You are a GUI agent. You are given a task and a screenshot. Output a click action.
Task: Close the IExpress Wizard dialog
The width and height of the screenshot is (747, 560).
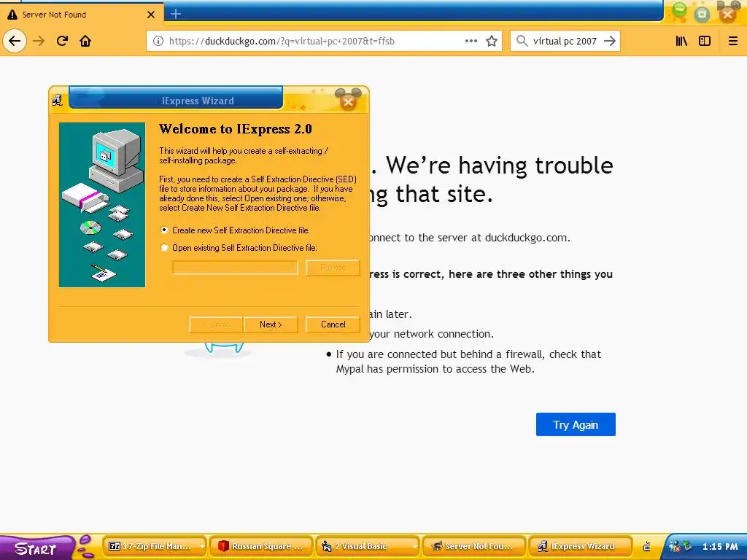[x=348, y=101]
